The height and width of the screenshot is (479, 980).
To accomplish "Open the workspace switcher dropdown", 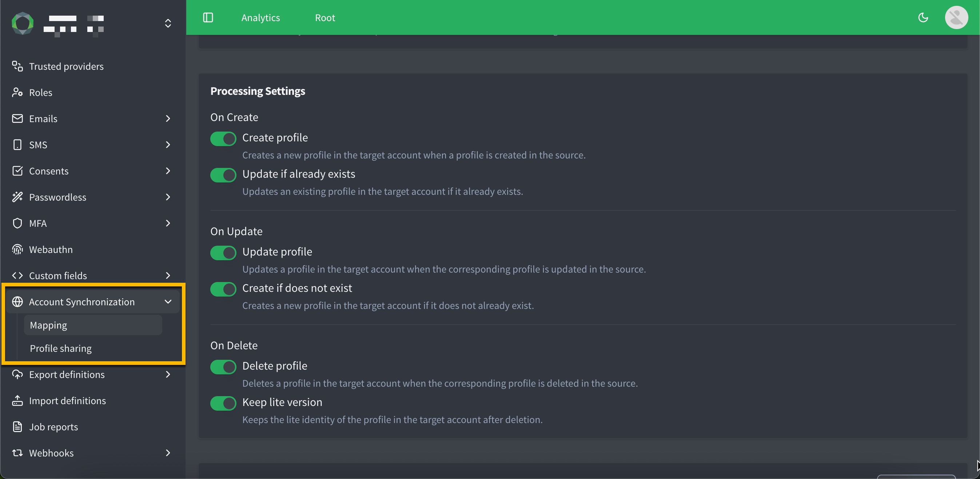I will coord(168,24).
